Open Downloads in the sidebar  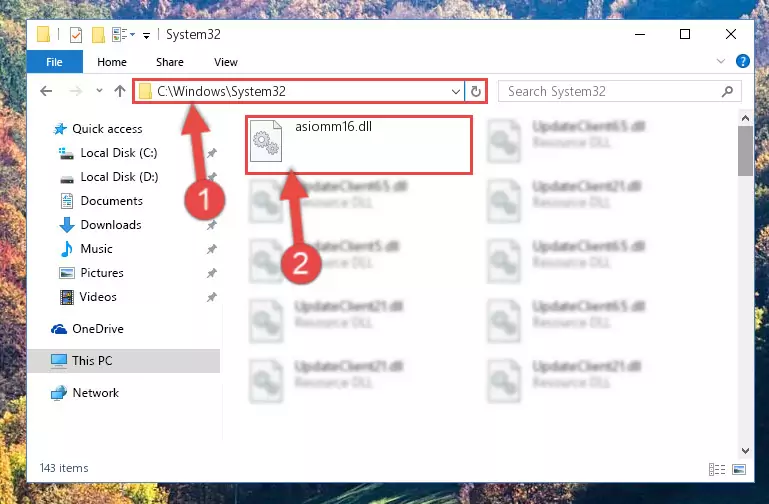click(x=111, y=225)
